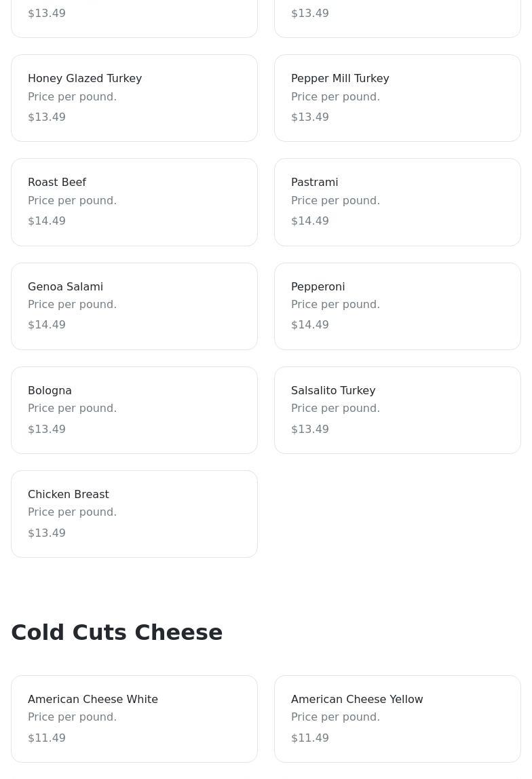Select Genoa Salami per pound item
This screenshot has height=779, width=532.
coord(134,306)
